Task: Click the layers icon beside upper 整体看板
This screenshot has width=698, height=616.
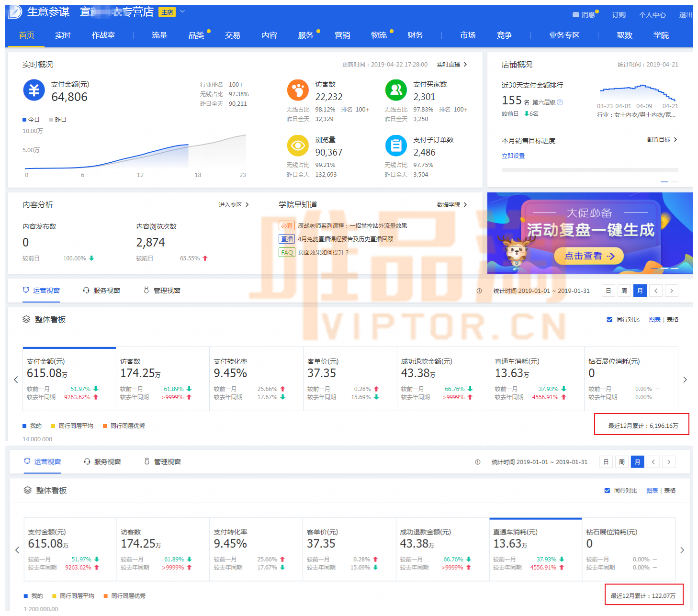Action: coord(26,319)
